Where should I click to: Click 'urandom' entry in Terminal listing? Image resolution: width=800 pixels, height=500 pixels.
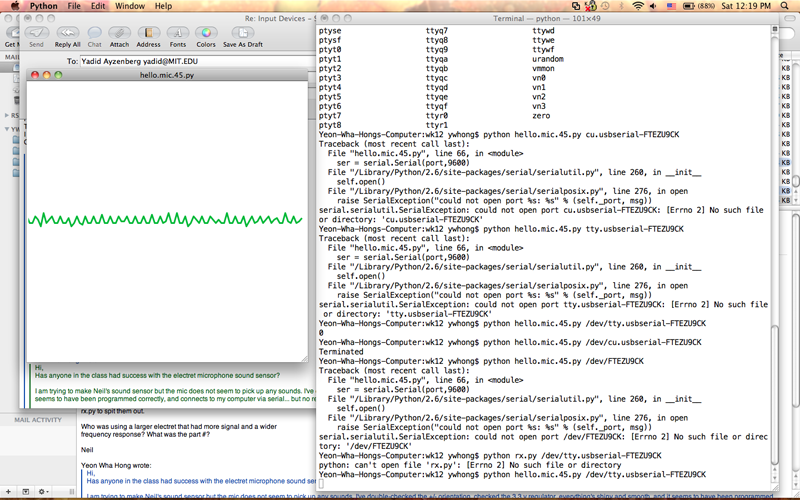(x=547, y=59)
